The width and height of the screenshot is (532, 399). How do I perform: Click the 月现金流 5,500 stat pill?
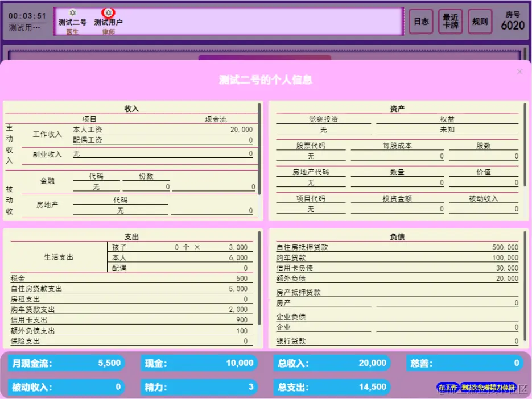(x=67, y=363)
